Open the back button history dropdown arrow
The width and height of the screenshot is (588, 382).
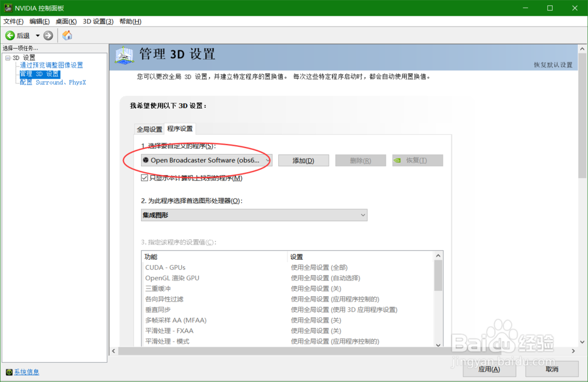(x=37, y=35)
